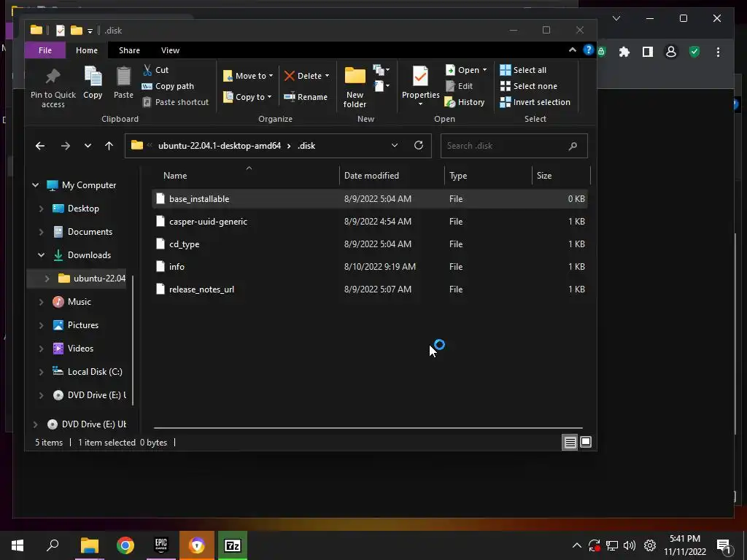Click Invert selection
The width and height of the screenshot is (747, 560).
click(x=535, y=102)
